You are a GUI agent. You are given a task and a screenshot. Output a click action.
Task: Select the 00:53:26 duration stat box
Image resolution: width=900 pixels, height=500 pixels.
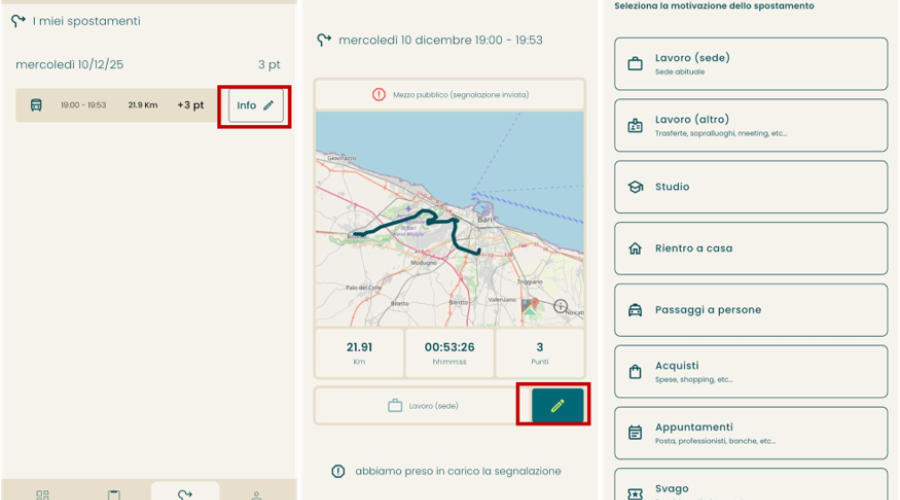click(449, 353)
